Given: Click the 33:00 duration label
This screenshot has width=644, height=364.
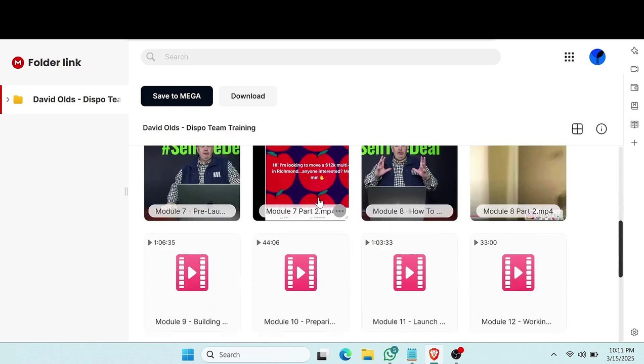Looking at the screenshot, I should 489,243.
